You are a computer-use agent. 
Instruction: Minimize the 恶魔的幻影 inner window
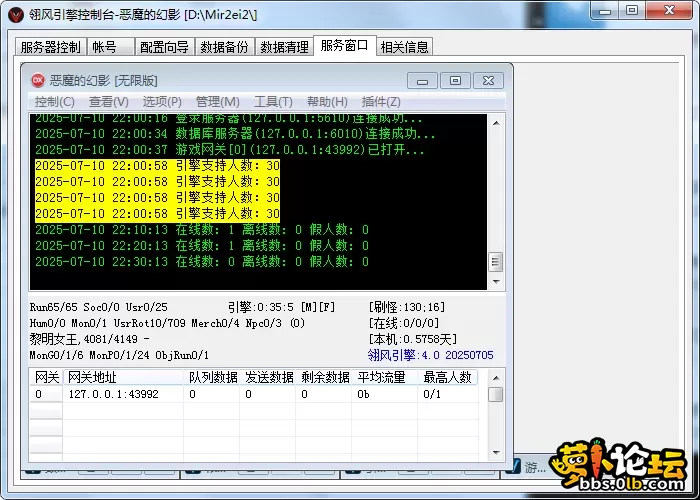pos(422,81)
